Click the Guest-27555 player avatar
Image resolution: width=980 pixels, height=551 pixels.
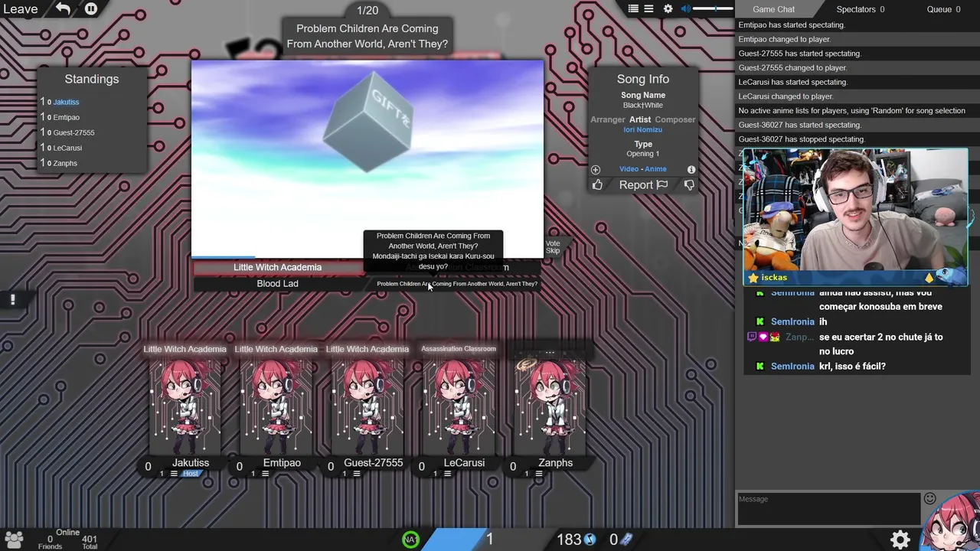pos(367,406)
